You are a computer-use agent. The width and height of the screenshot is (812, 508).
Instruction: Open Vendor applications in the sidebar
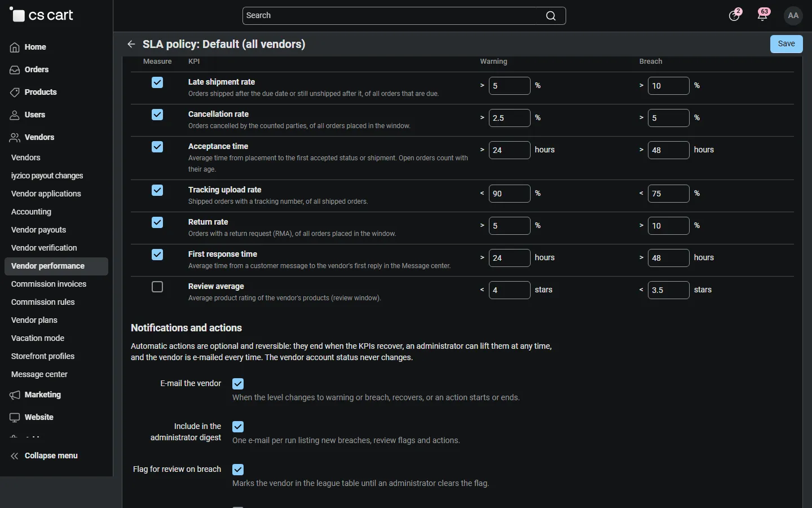point(46,194)
